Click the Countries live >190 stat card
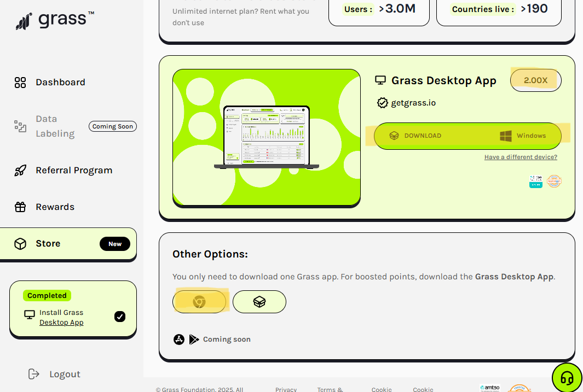 (499, 10)
